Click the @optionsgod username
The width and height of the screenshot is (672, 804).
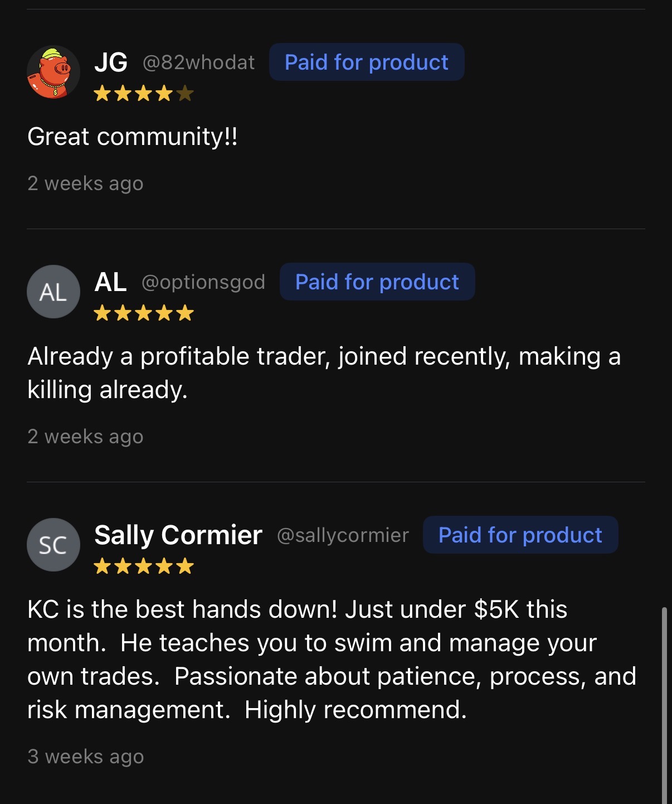pos(203,282)
